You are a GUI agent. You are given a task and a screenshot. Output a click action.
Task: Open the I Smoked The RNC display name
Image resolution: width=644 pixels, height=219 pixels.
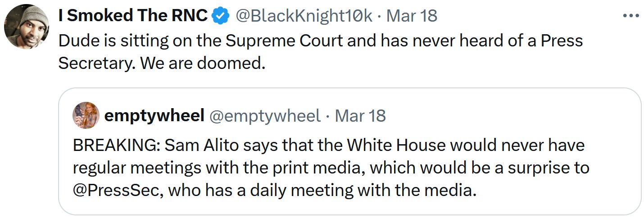133,16
